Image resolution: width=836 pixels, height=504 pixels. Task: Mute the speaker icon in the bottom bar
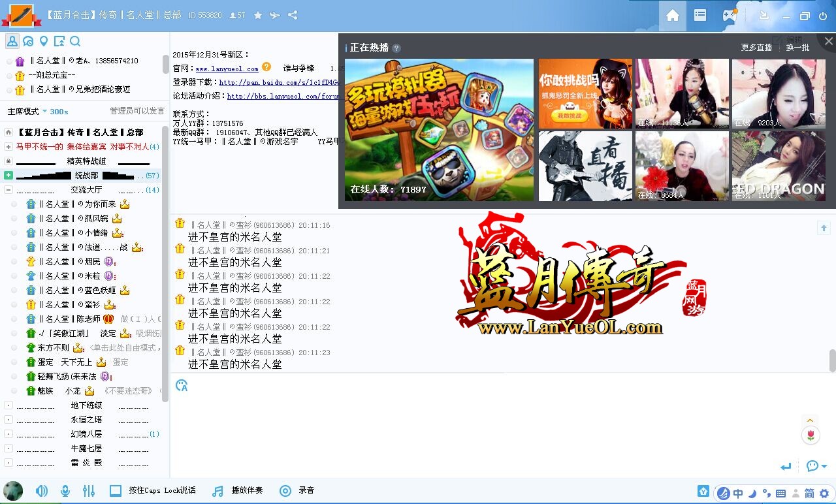[42, 491]
